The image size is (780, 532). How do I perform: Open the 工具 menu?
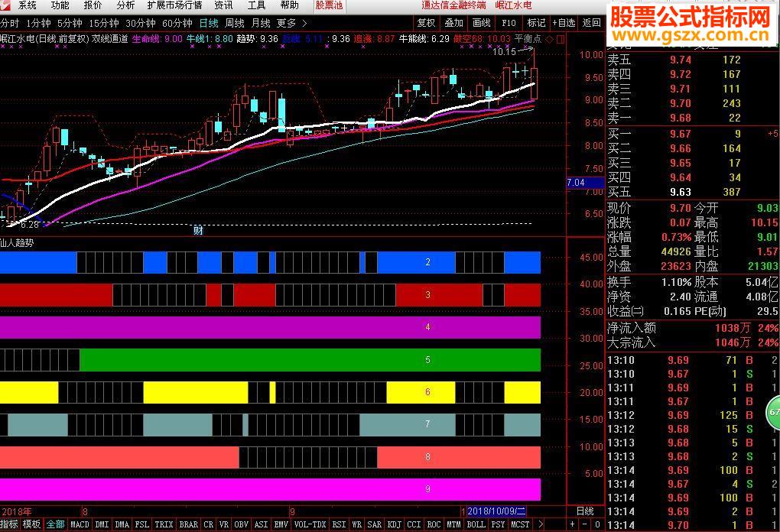pyautogui.click(x=256, y=5)
